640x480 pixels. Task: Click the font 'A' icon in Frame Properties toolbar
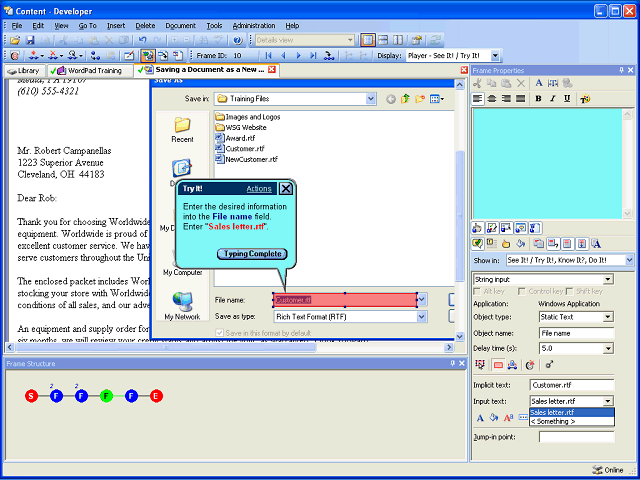coord(539,83)
